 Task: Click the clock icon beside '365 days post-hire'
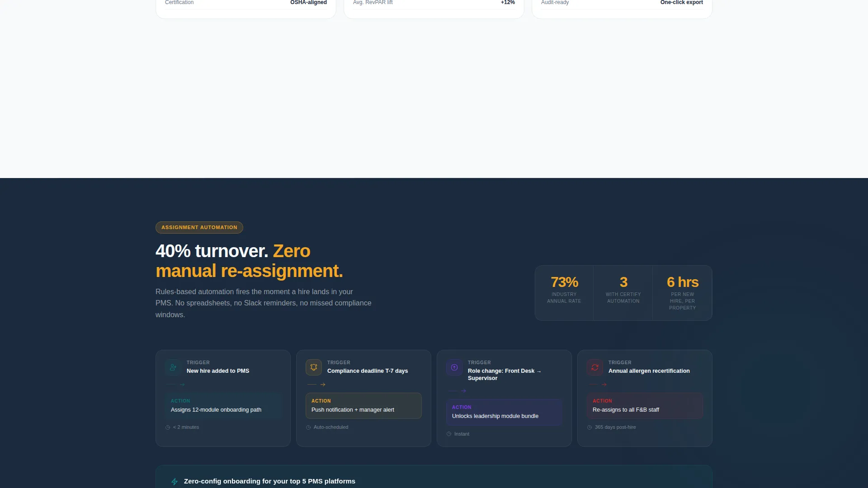pos(590,427)
